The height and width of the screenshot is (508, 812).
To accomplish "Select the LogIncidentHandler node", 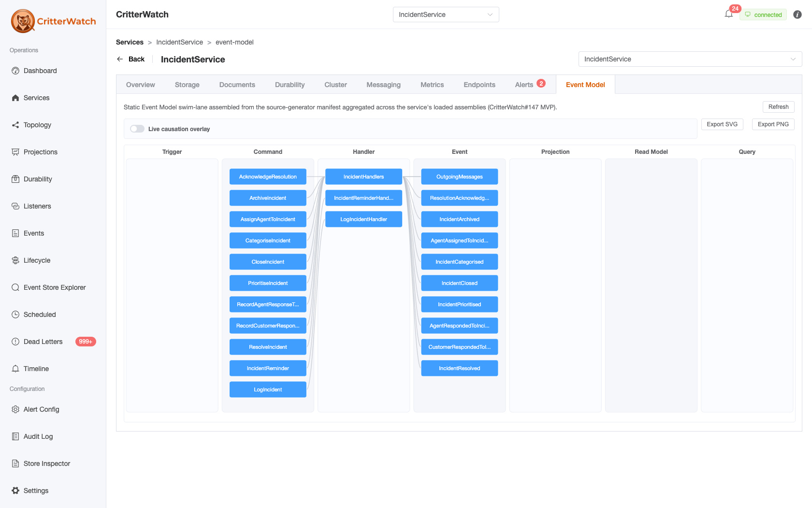I will click(363, 219).
